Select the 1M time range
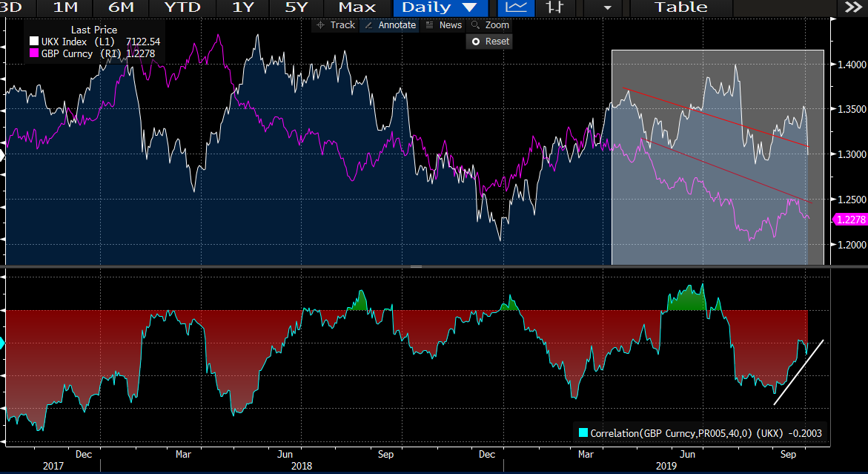The height and width of the screenshot is (474, 868). (65, 7)
